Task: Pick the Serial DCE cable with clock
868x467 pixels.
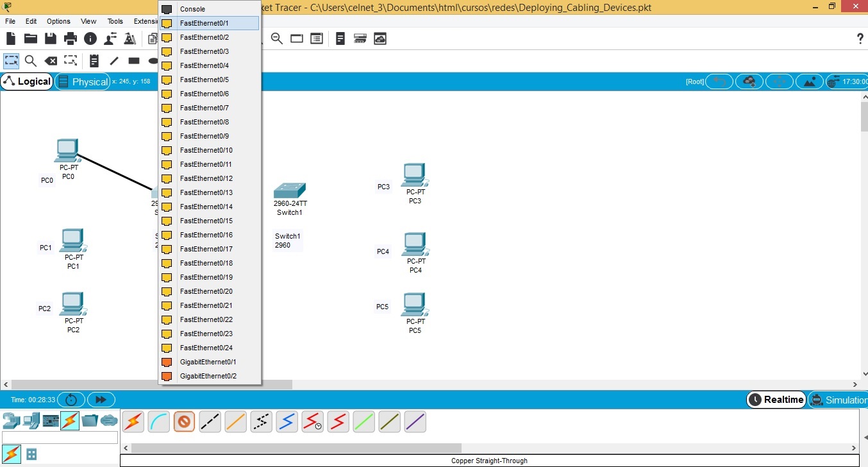Action: (313, 421)
